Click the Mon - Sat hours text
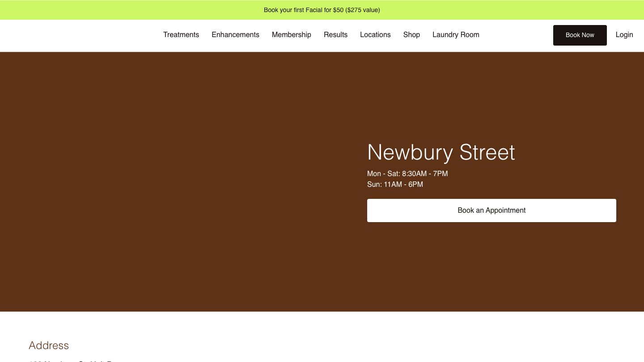 point(407,173)
